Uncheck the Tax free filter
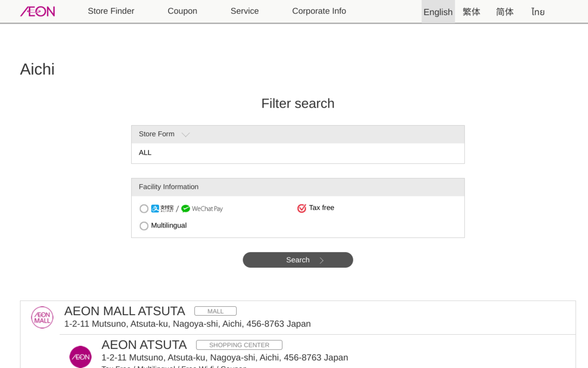 302,208
